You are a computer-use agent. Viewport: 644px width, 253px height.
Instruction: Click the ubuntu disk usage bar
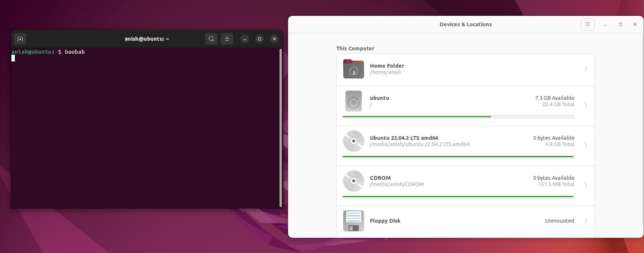click(x=458, y=117)
